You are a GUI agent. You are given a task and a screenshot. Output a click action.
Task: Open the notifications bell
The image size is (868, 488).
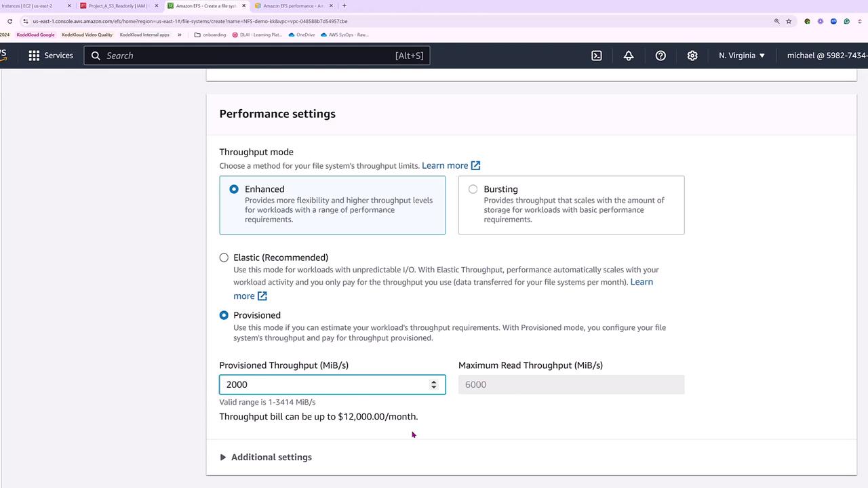pyautogui.click(x=629, y=56)
